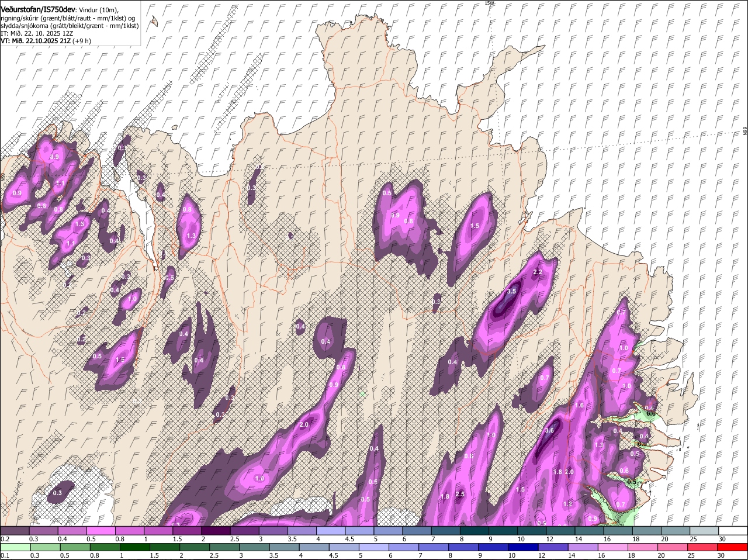Image resolution: width=748 pixels, height=560 pixels.
Task: Select the white swatch labeled 30
Action: point(732,530)
